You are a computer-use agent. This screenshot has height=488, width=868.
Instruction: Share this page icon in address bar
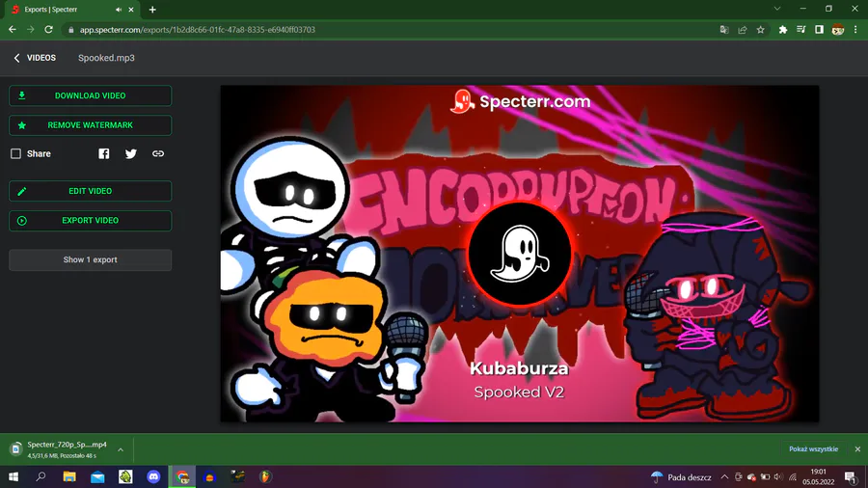pyautogui.click(x=743, y=29)
